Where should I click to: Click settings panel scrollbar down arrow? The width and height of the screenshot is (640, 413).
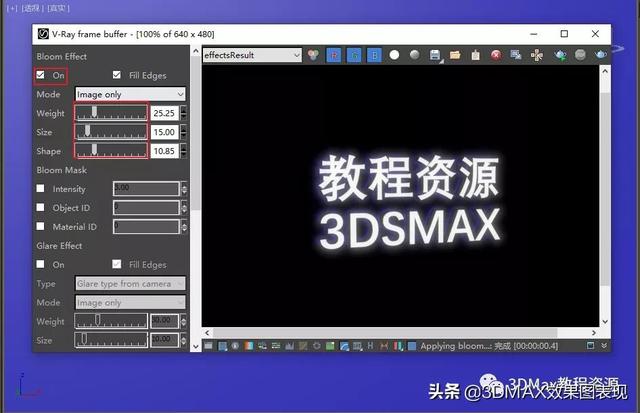(196, 346)
